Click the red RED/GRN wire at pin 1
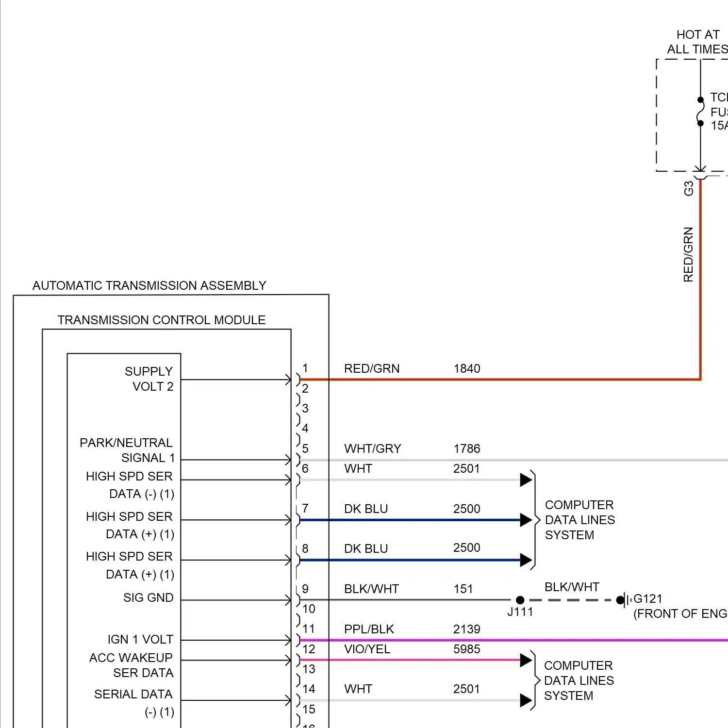This screenshot has width=728, height=728. 500,379
